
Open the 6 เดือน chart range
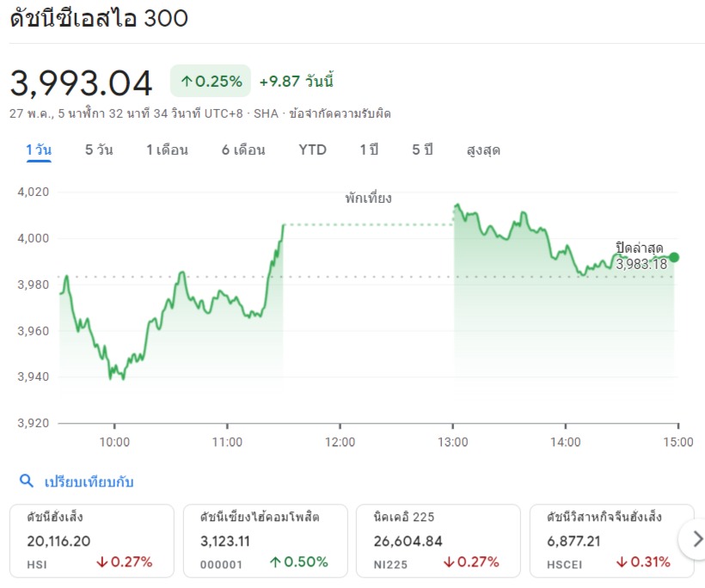(243, 150)
